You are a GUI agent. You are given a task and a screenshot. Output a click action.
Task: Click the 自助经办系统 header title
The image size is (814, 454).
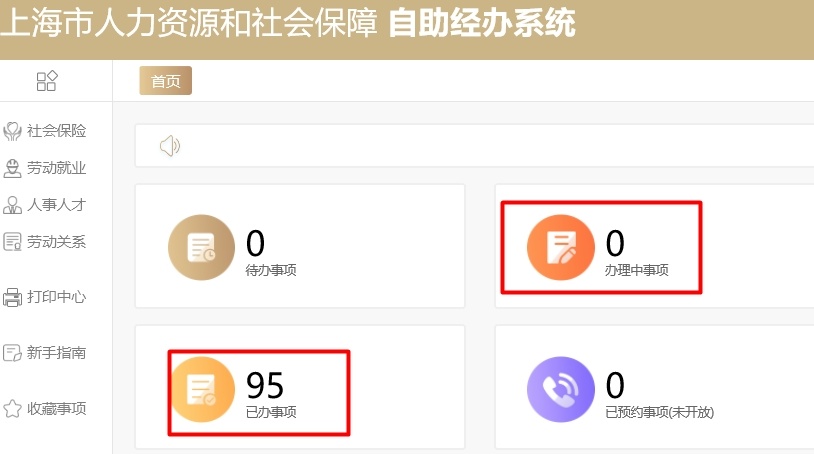click(x=482, y=23)
